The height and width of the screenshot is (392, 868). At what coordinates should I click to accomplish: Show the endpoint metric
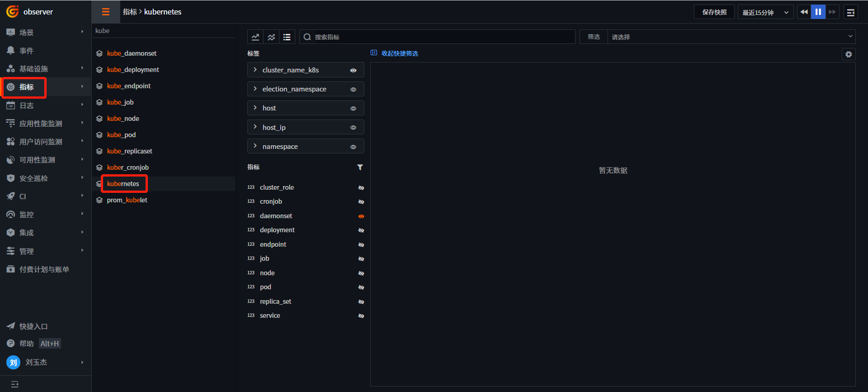(x=361, y=245)
